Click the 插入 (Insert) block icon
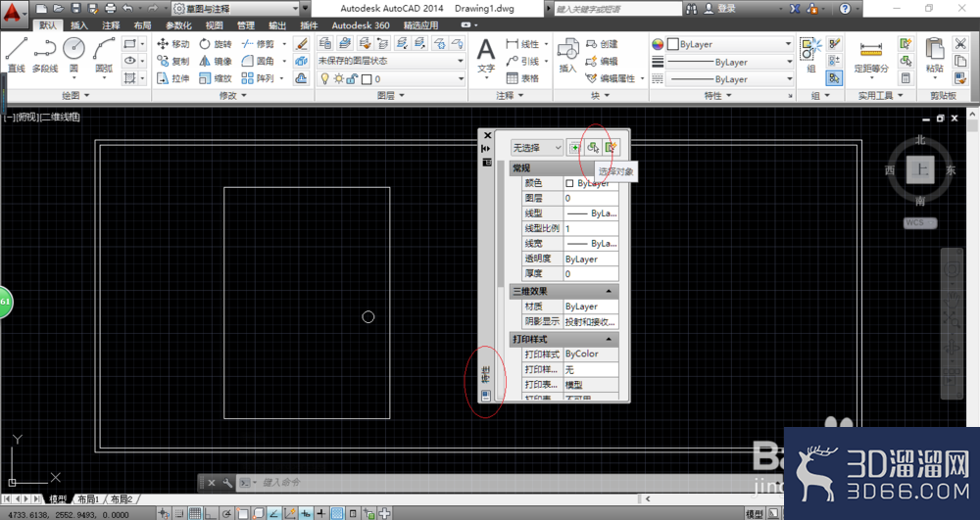 pyautogui.click(x=567, y=56)
